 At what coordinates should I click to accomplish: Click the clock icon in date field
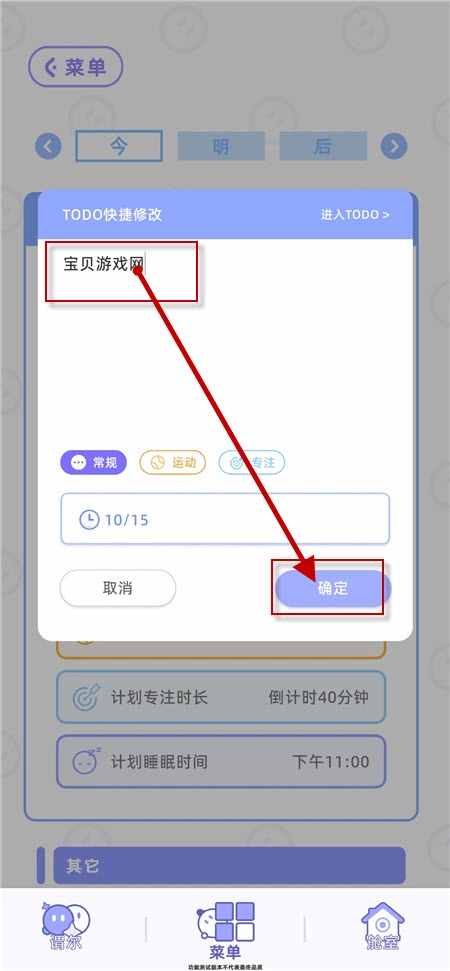click(x=90, y=519)
